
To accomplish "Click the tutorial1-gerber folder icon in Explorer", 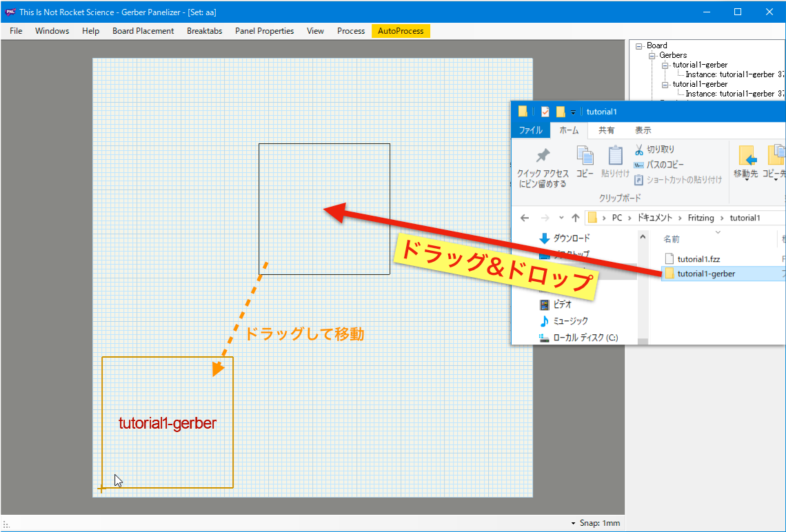I will pyautogui.click(x=669, y=274).
